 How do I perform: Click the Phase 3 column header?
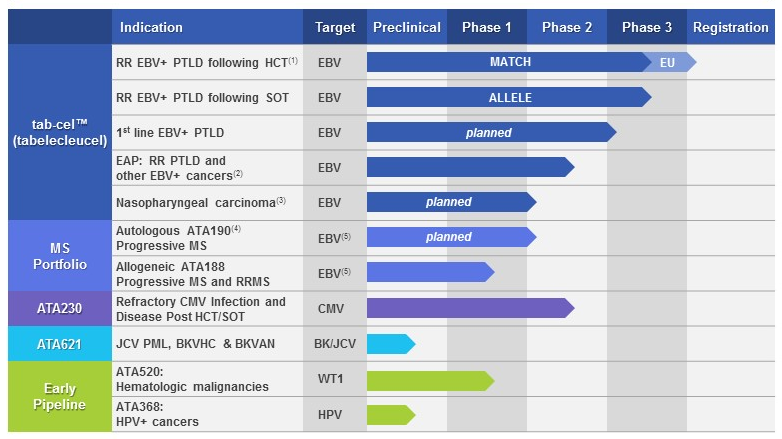647,27
